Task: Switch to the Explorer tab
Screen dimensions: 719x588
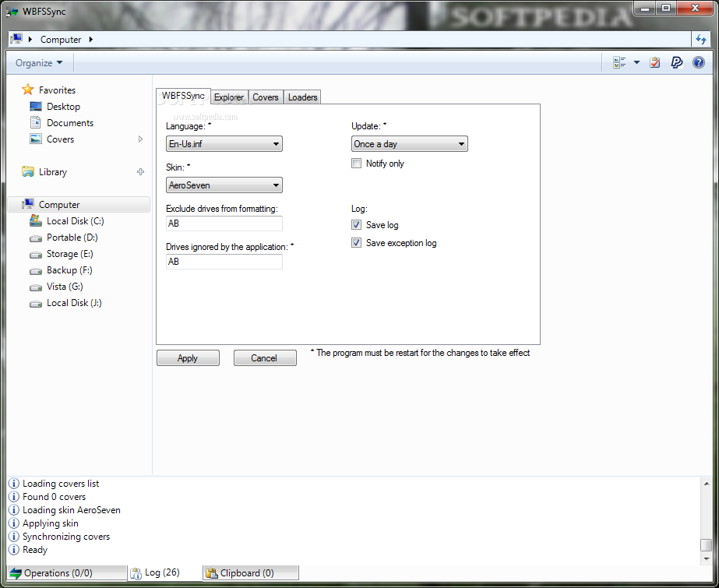Action: pyautogui.click(x=229, y=97)
